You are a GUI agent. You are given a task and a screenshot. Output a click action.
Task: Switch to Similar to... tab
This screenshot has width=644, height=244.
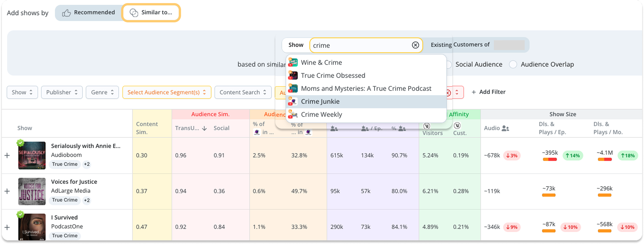151,13
